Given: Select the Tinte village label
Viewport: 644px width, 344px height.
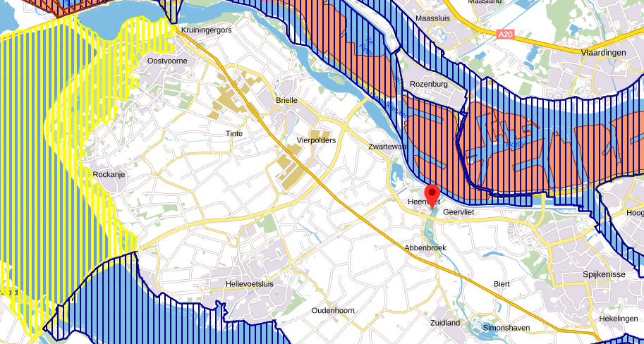Looking at the screenshot, I should point(234,134).
